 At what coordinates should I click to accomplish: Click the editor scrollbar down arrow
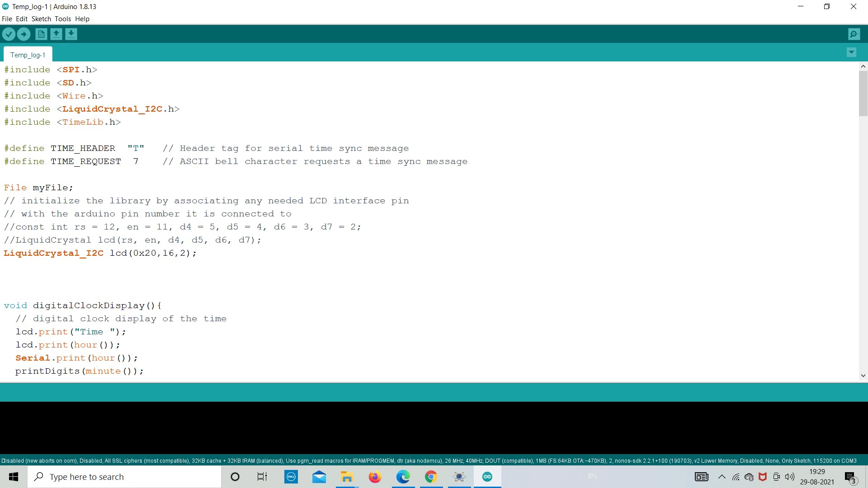click(863, 375)
